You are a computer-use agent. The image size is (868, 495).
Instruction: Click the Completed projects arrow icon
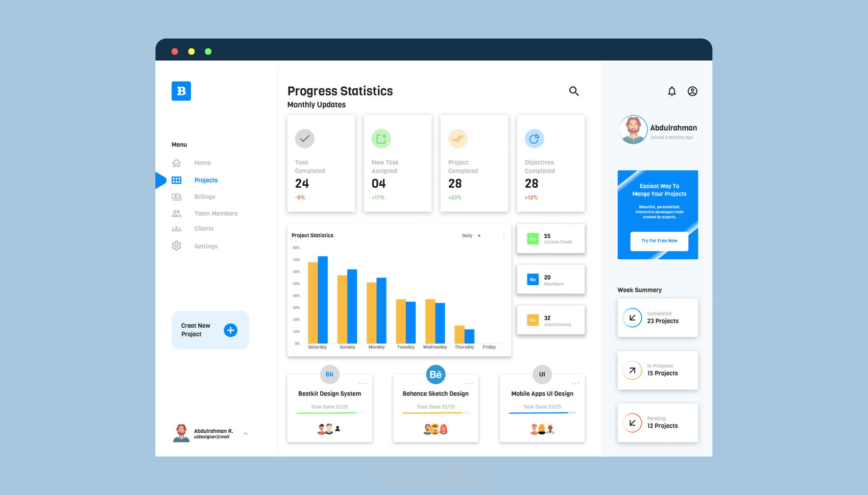[x=632, y=317]
